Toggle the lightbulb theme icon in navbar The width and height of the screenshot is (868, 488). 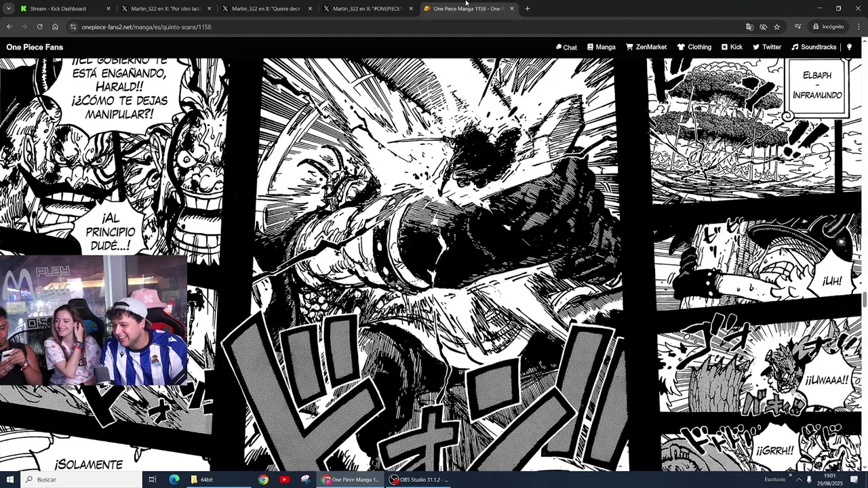(849, 47)
